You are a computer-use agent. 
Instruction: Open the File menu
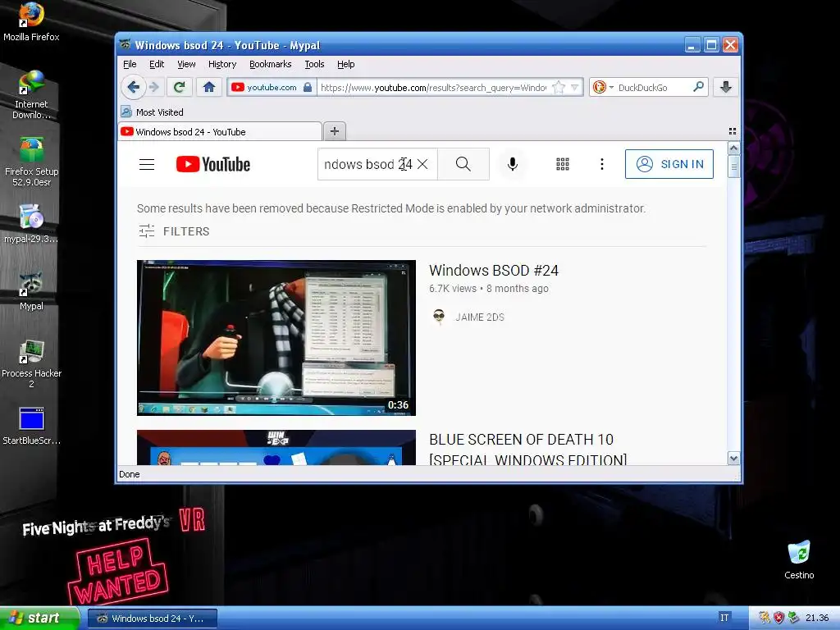[130, 64]
